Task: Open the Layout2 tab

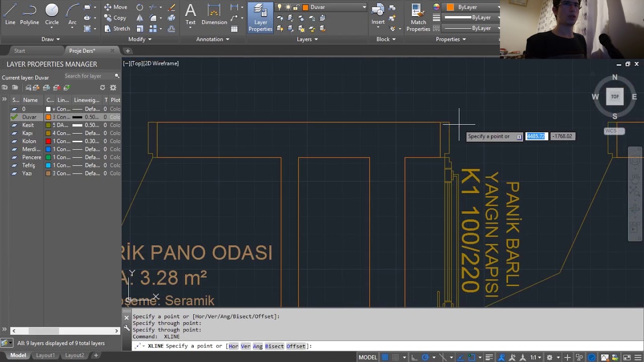Action: (x=74, y=355)
